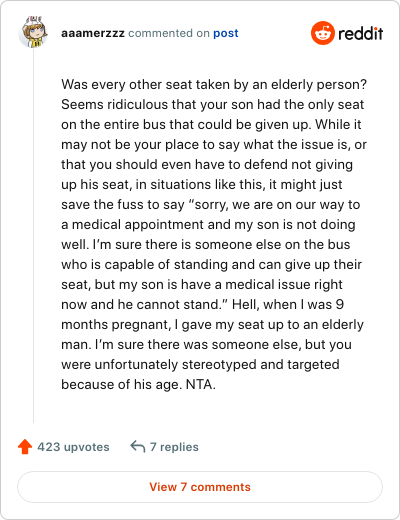Follow the blue "post" link
Screen dimensions: 400x520
coord(226,33)
